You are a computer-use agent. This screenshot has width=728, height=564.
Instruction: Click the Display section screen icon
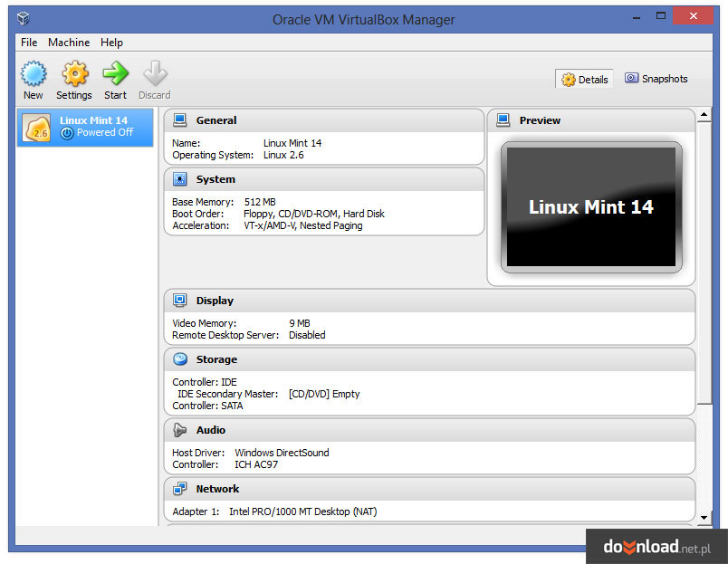coord(179,301)
